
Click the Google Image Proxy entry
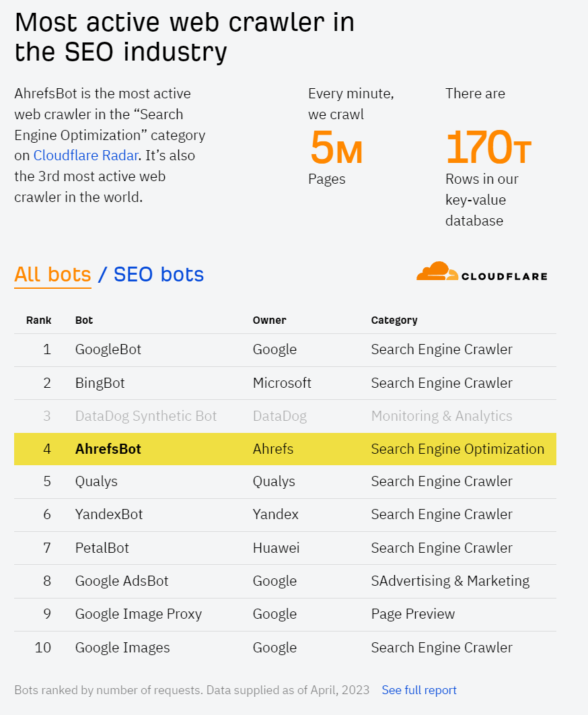139,614
